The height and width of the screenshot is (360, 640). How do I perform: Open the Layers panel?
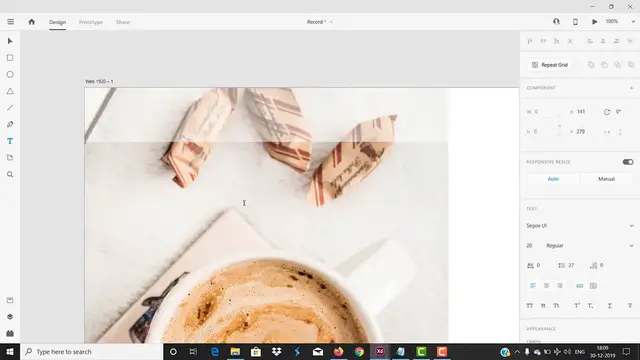[x=10, y=317]
